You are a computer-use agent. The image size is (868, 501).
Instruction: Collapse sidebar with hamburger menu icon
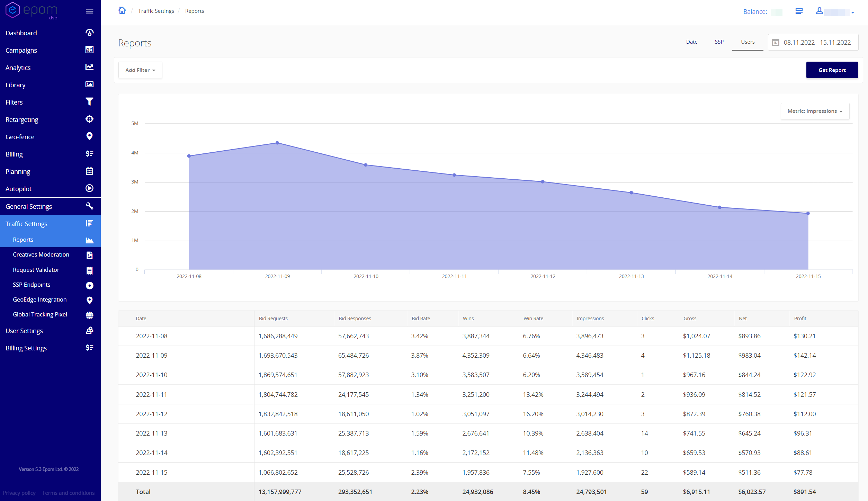pyautogui.click(x=89, y=11)
